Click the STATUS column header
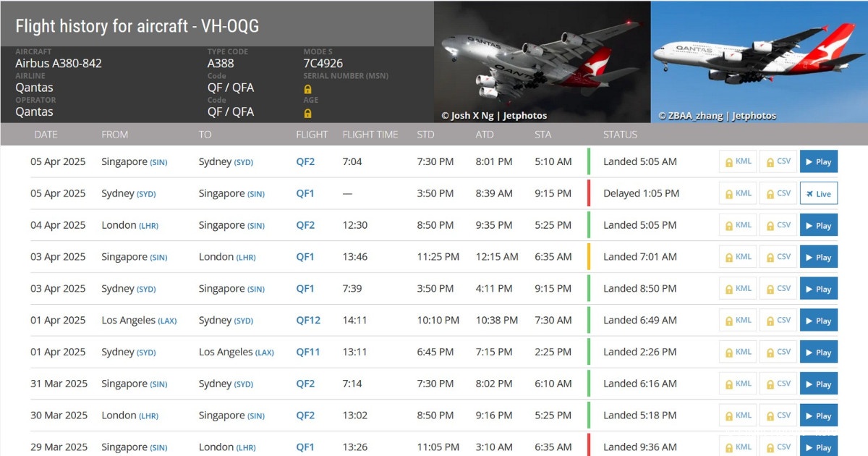 pyautogui.click(x=620, y=135)
